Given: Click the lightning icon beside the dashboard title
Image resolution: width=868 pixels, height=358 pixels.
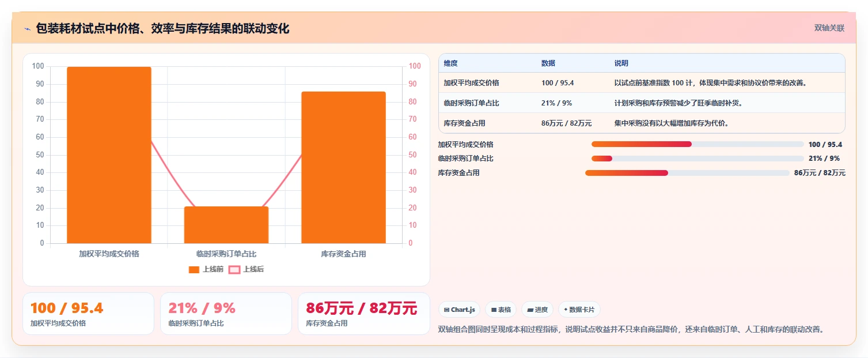Looking at the screenshot, I should [x=28, y=29].
